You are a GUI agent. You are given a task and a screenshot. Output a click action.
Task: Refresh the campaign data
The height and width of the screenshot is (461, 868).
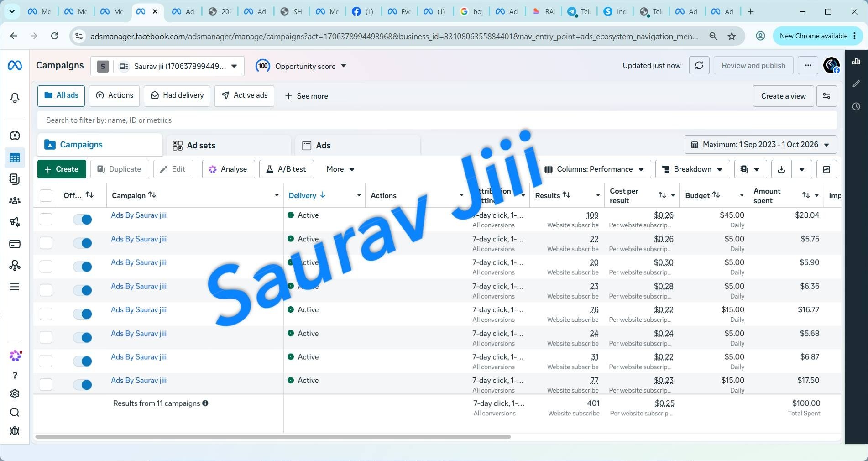pyautogui.click(x=699, y=66)
